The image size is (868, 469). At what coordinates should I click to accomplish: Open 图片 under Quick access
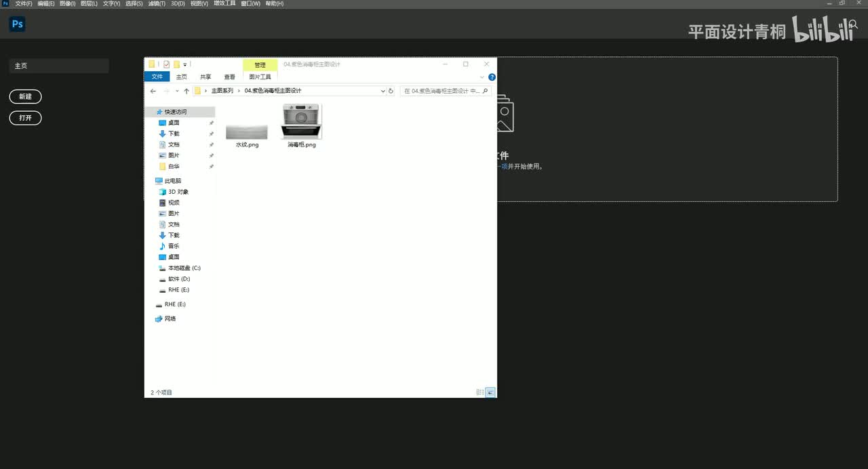(174, 155)
